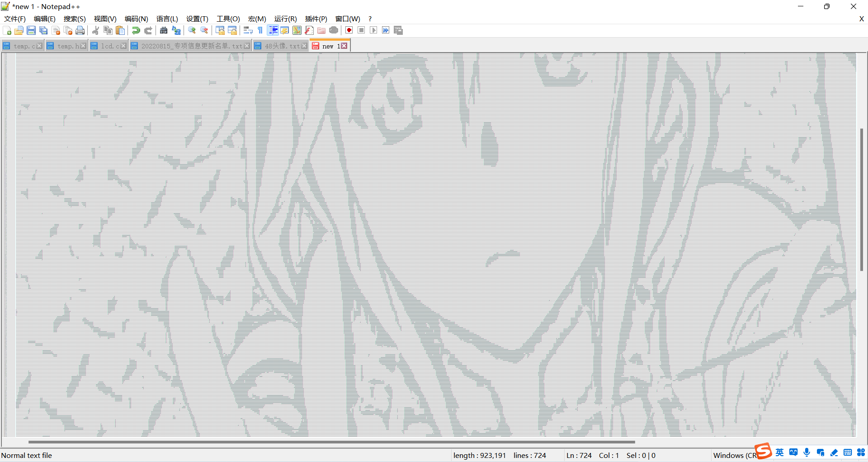Click the Normal text file status label
The height and width of the screenshot is (462, 868).
click(x=26, y=455)
